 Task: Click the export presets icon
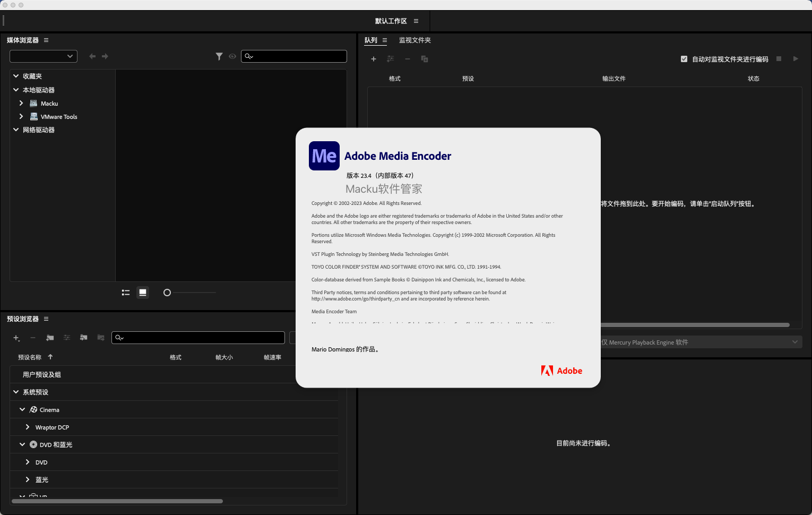101,338
